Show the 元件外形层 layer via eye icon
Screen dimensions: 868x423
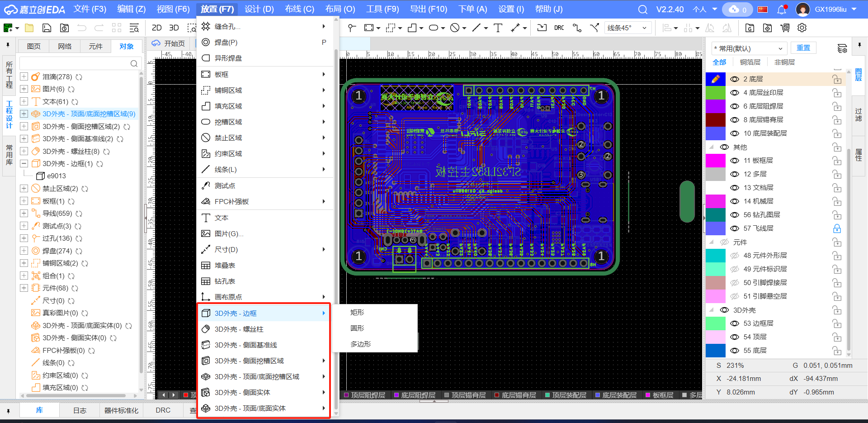pyautogui.click(x=735, y=256)
